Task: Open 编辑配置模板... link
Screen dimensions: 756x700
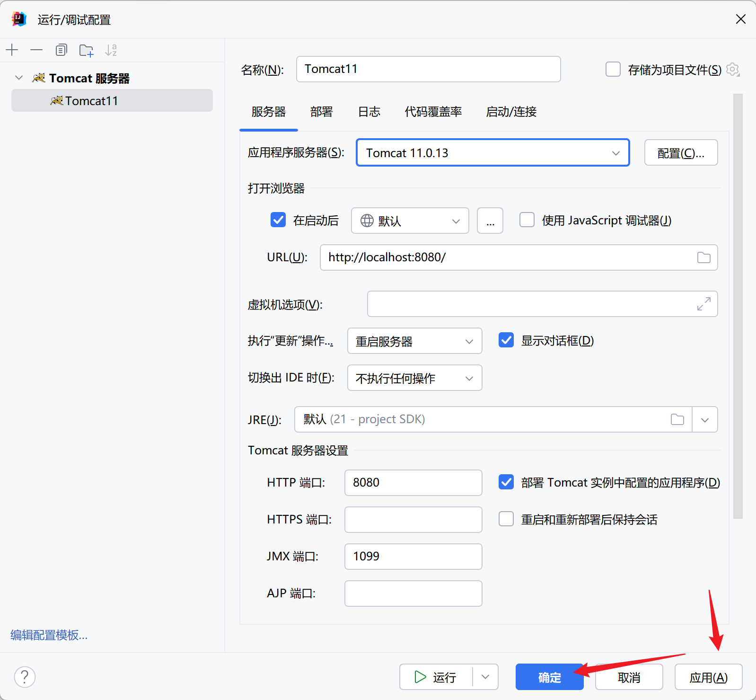Action: (49, 635)
